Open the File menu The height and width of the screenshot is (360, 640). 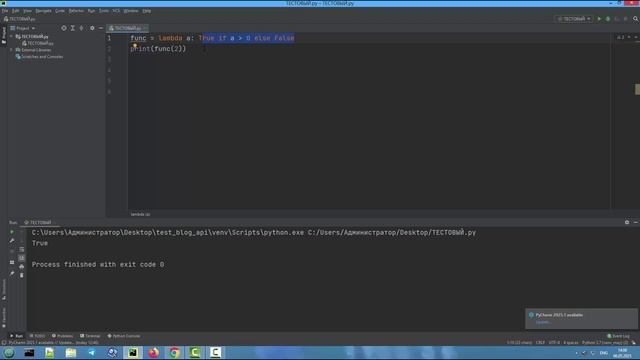[x=5, y=11]
